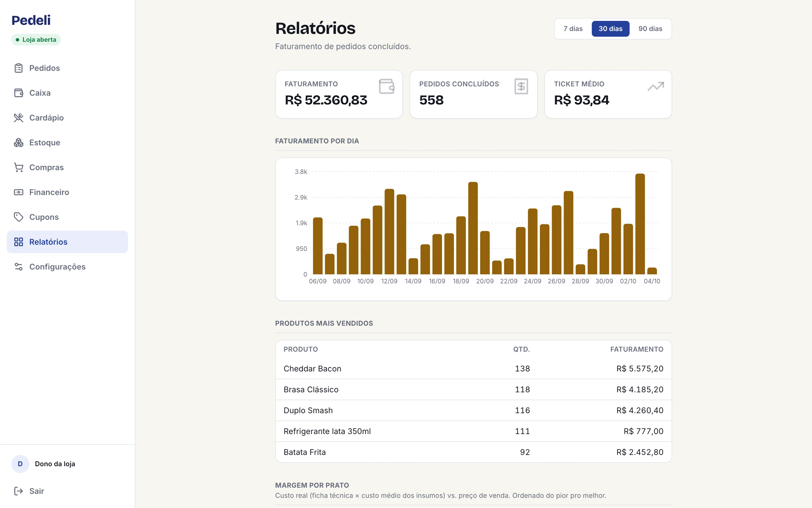Select the Cheddar Bacon row

pyautogui.click(x=473, y=369)
